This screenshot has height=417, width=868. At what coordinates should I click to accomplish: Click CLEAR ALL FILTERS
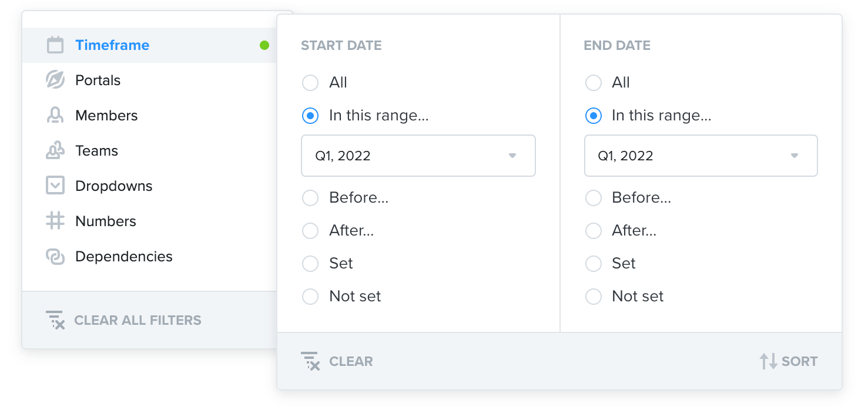(x=138, y=320)
